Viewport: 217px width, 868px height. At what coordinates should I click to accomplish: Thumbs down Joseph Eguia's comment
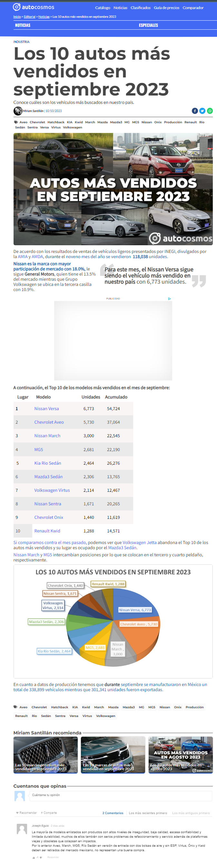click(x=41, y=858)
